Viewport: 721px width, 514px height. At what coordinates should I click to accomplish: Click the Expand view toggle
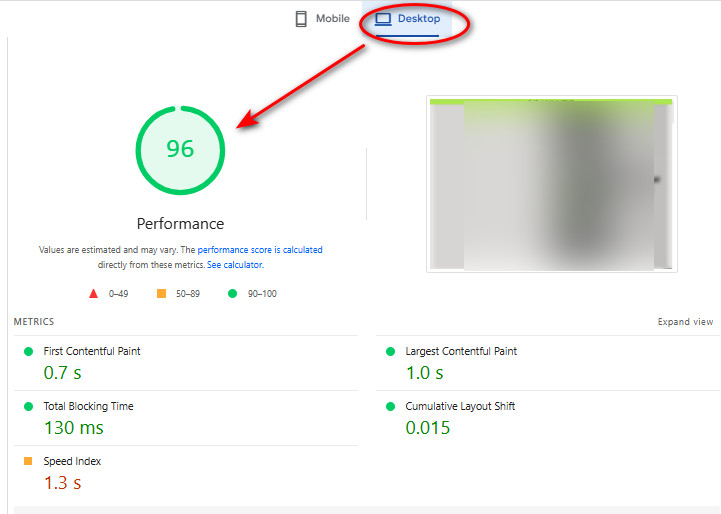pos(685,322)
